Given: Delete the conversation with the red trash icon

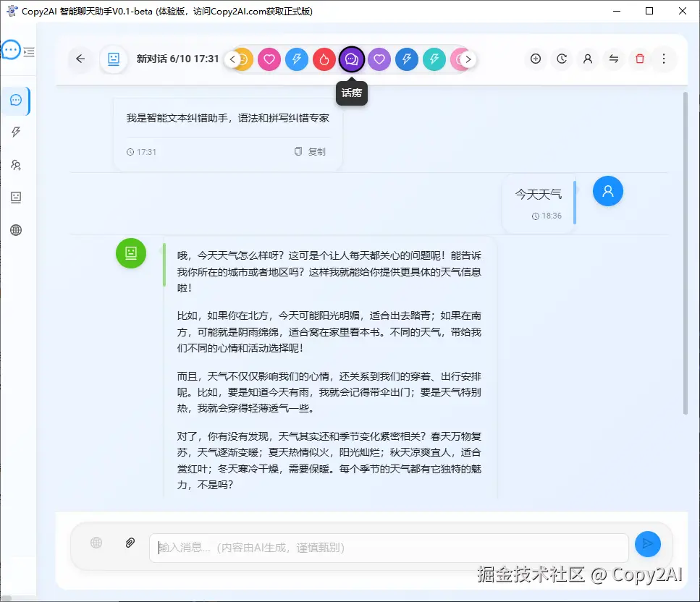Looking at the screenshot, I should pyautogui.click(x=640, y=59).
